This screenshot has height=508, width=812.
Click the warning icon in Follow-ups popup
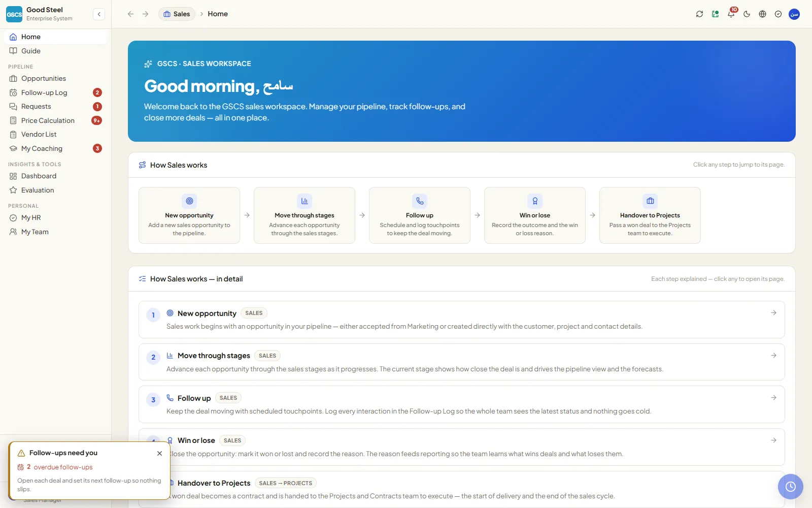pyautogui.click(x=21, y=453)
